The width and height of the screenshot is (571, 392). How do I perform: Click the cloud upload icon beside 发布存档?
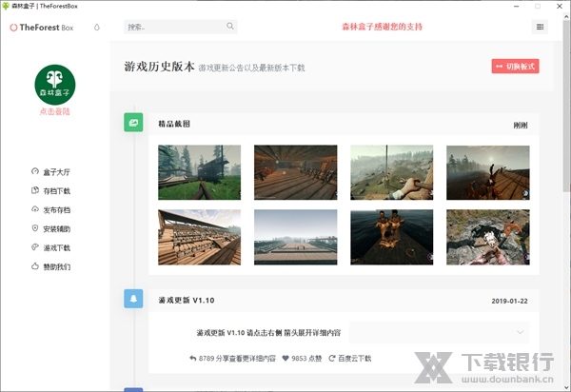35,209
